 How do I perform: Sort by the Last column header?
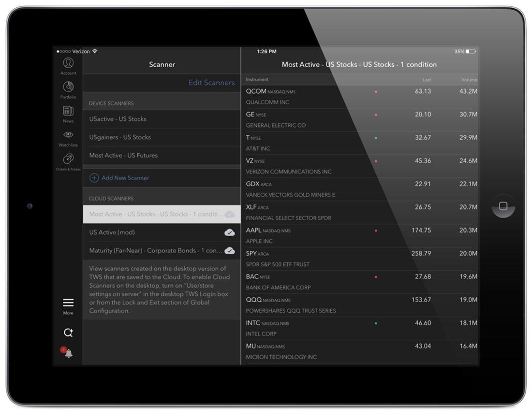point(427,80)
